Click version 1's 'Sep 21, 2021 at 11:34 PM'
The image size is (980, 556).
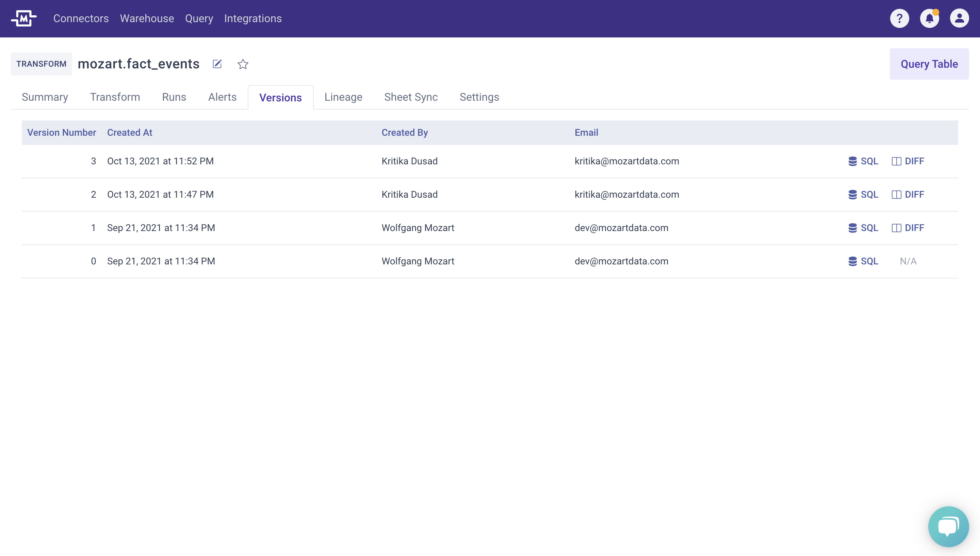click(161, 228)
